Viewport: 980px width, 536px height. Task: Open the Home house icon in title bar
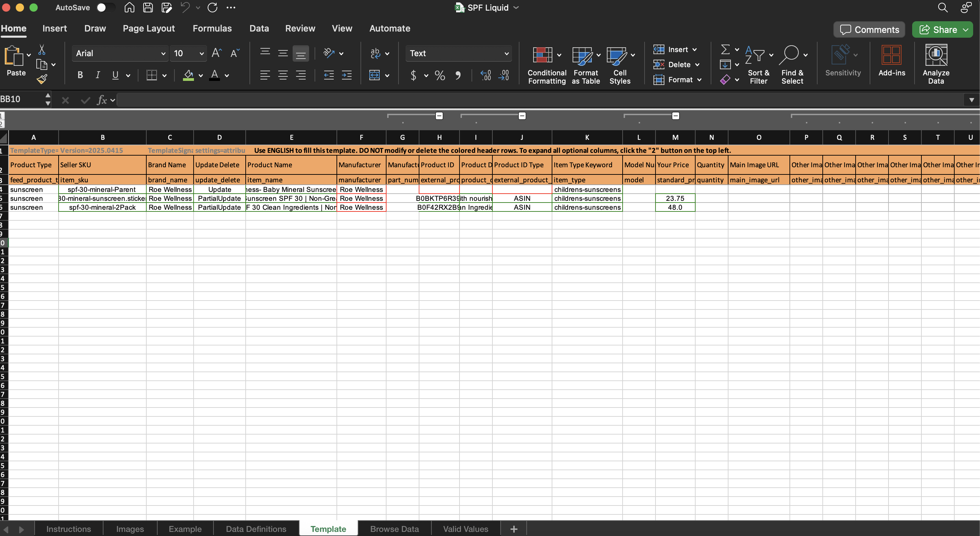129,7
